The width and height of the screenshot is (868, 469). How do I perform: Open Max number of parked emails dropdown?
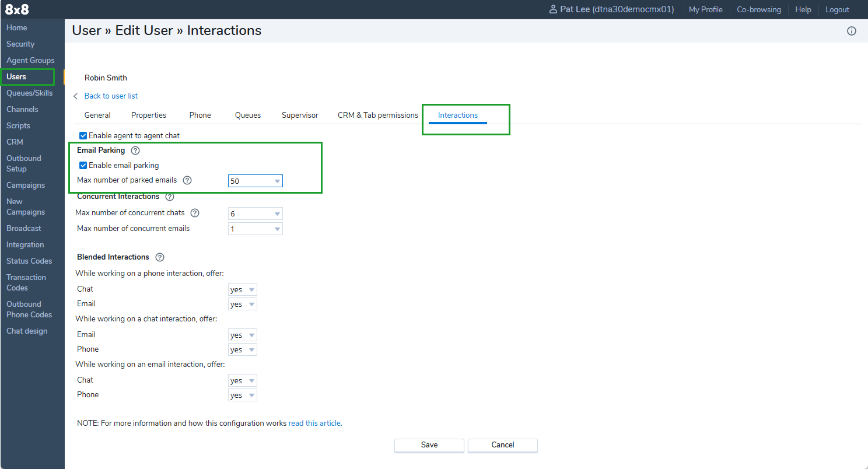(256, 181)
